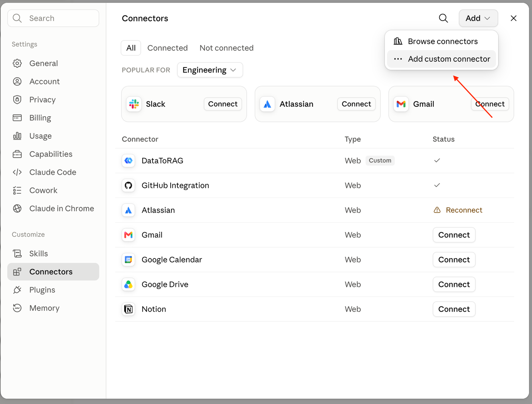
Task: Click the Billing card icon
Action: click(17, 118)
